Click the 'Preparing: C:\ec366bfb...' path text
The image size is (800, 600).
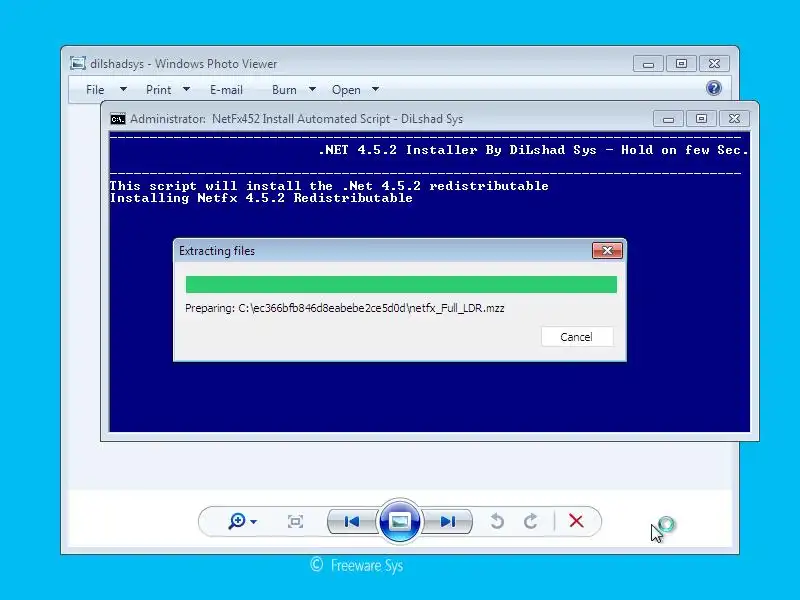[x=345, y=308]
